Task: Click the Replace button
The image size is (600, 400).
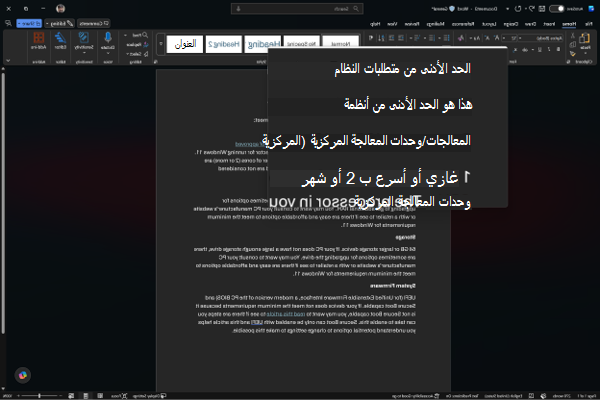Action: [137, 44]
